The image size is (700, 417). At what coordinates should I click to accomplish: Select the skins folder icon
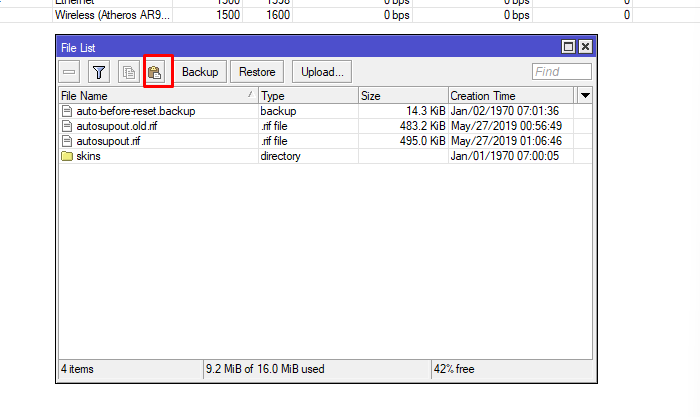pyautogui.click(x=67, y=156)
